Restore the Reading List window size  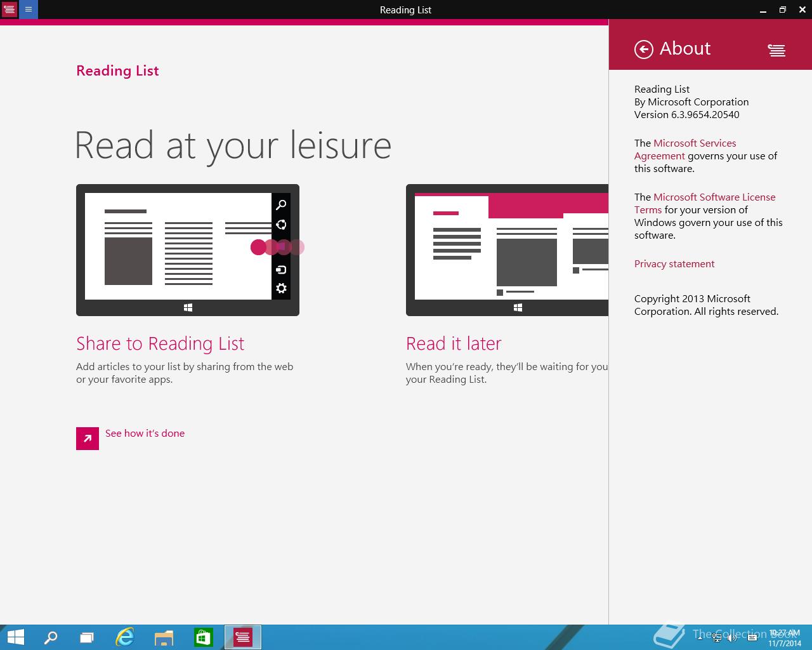coord(782,10)
